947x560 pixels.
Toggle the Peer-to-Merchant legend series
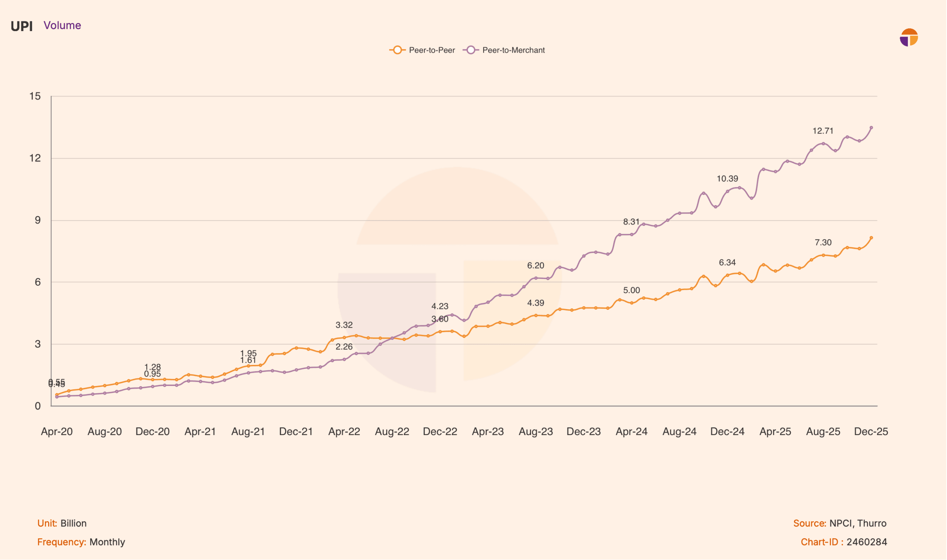(x=513, y=50)
